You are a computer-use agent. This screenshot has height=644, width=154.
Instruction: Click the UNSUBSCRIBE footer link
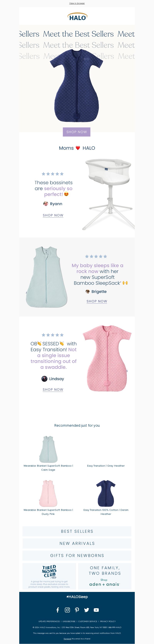tap(69, 621)
